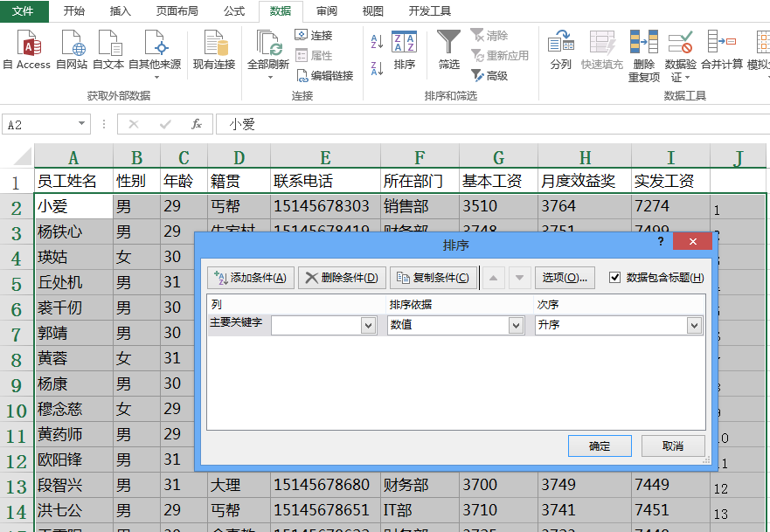This screenshot has width=770, height=532.
Task: Open 选项 options button
Action: (x=565, y=278)
